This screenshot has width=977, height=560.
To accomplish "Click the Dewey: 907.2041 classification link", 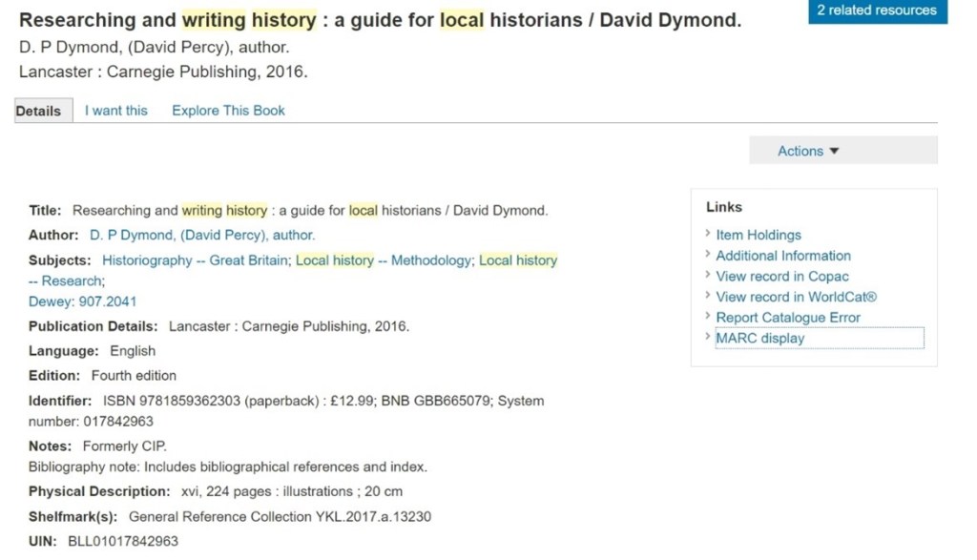I will 82,301.
